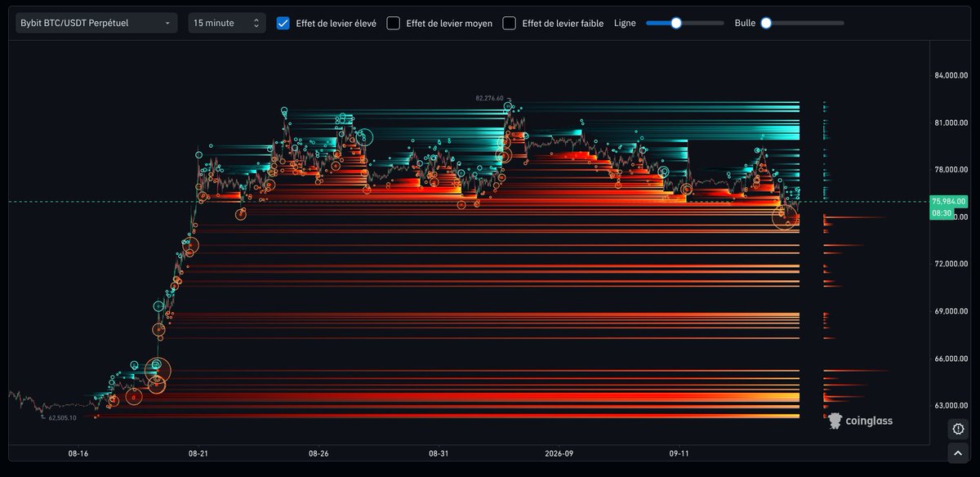Click the target recenter icon at bottom right
This screenshot has height=477, width=980.
coord(959,429)
